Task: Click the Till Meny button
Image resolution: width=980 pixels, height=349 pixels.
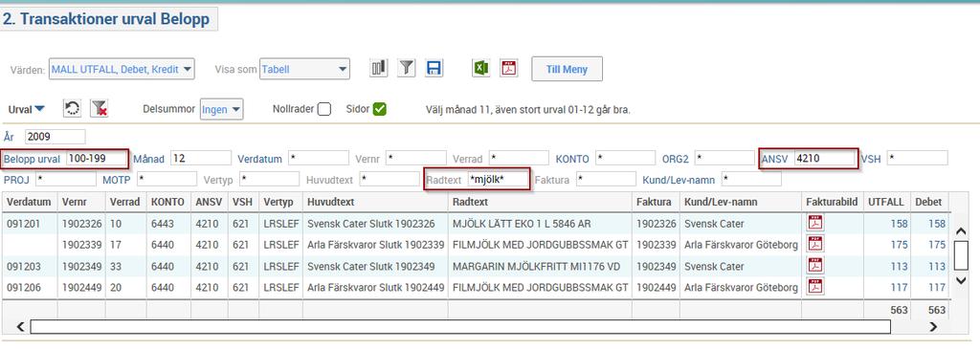Action: click(x=567, y=69)
